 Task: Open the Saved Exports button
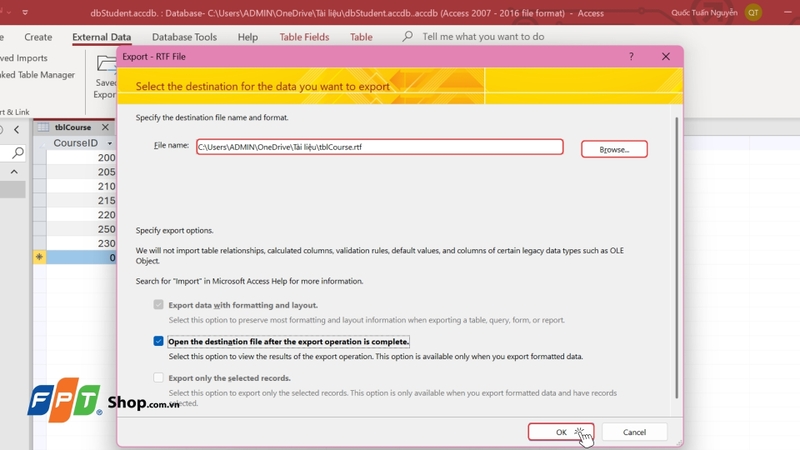(x=106, y=77)
